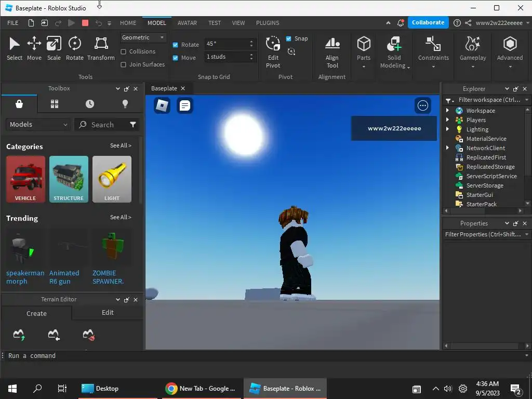Image resolution: width=532 pixels, height=399 pixels.
Task: Open the Advanced menu
Action: (x=510, y=52)
